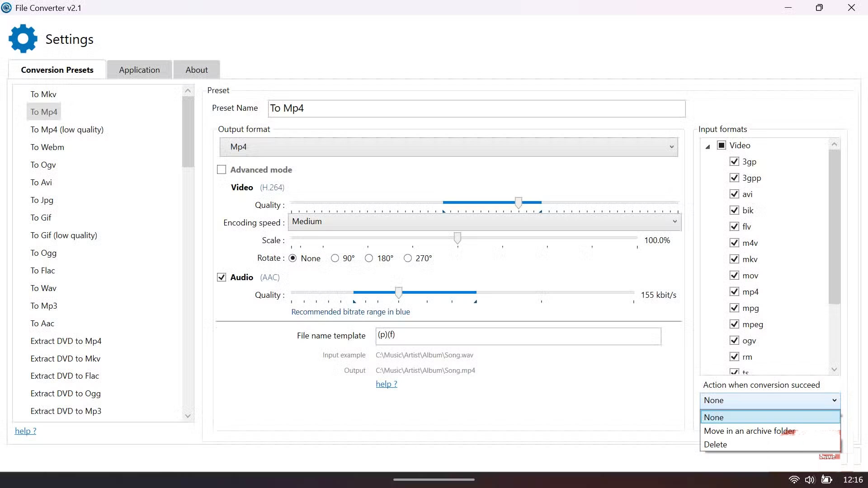Open the Wi-Fi icon in system tray
This screenshot has width=868, height=488.
pos(794,480)
